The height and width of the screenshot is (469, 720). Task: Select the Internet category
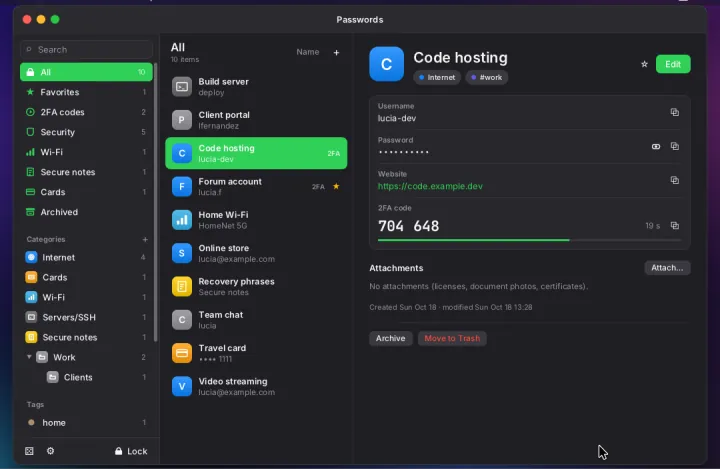[86, 257]
